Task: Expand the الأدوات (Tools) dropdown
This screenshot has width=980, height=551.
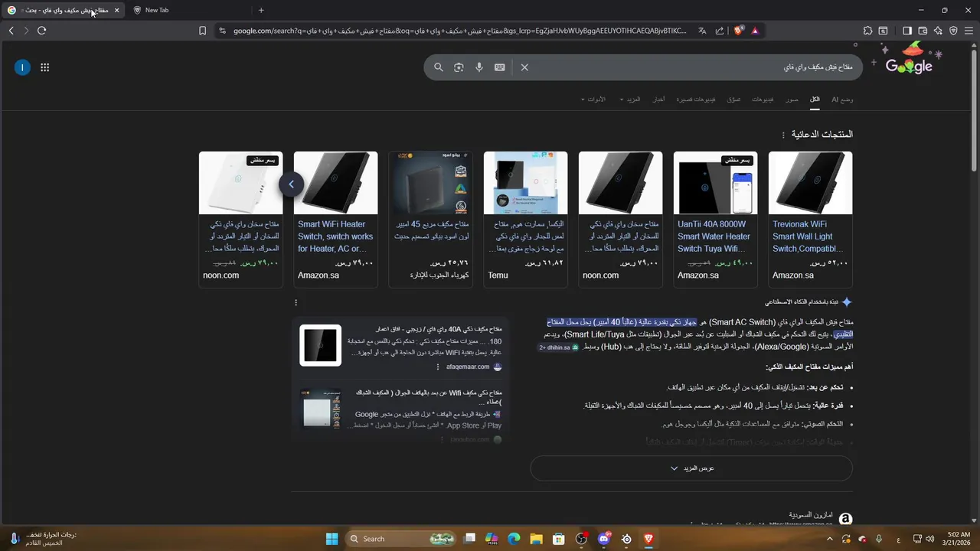Action: tap(593, 99)
